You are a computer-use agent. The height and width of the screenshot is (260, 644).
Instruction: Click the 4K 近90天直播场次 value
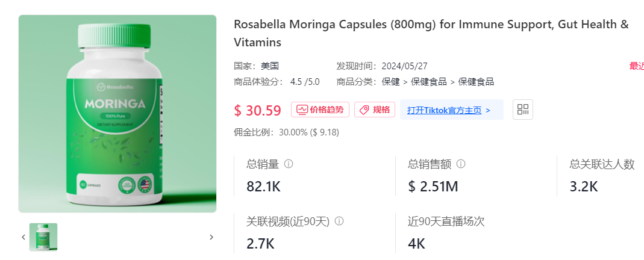pyautogui.click(x=416, y=244)
